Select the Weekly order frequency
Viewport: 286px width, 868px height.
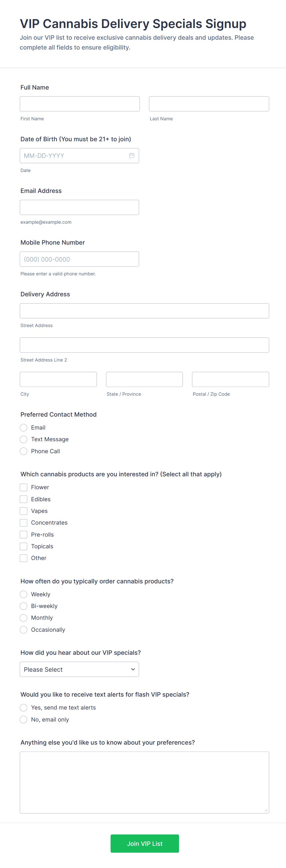pyautogui.click(x=24, y=594)
